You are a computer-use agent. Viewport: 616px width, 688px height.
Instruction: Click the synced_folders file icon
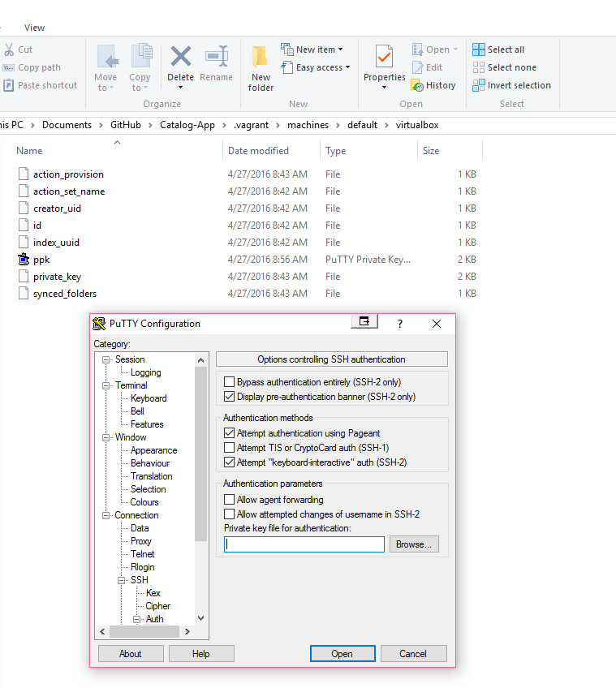pos(24,294)
